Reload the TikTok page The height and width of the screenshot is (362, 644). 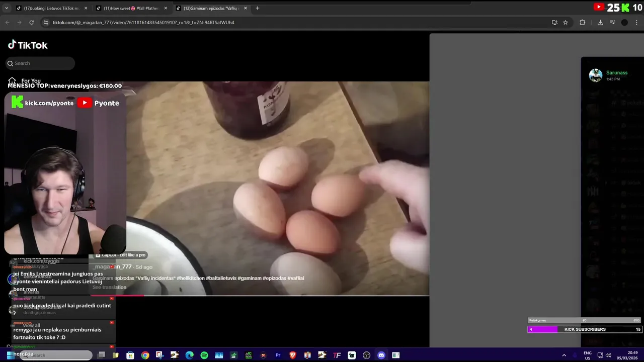[31, 22]
